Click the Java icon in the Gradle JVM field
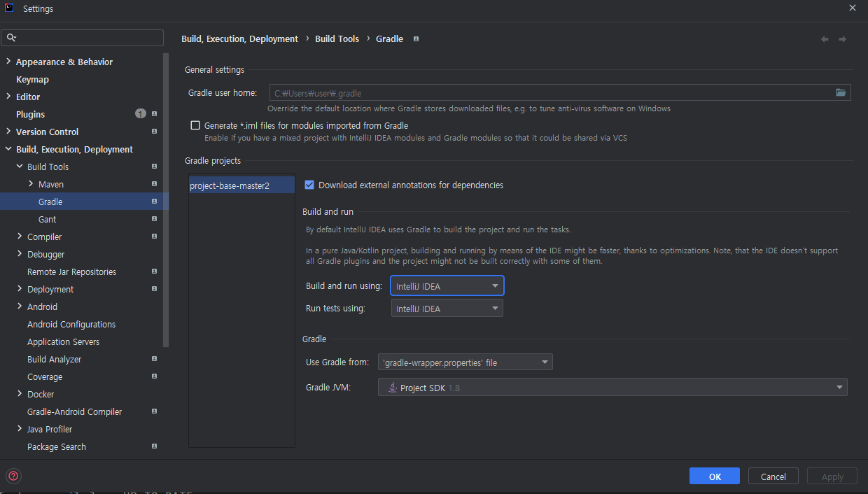The height and width of the screenshot is (494, 868). pos(393,388)
